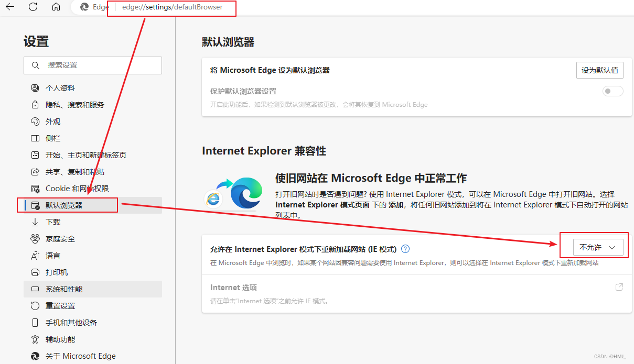Open 重置设置 page
Viewport: 634px width, 364px height.
coord(93,306)
